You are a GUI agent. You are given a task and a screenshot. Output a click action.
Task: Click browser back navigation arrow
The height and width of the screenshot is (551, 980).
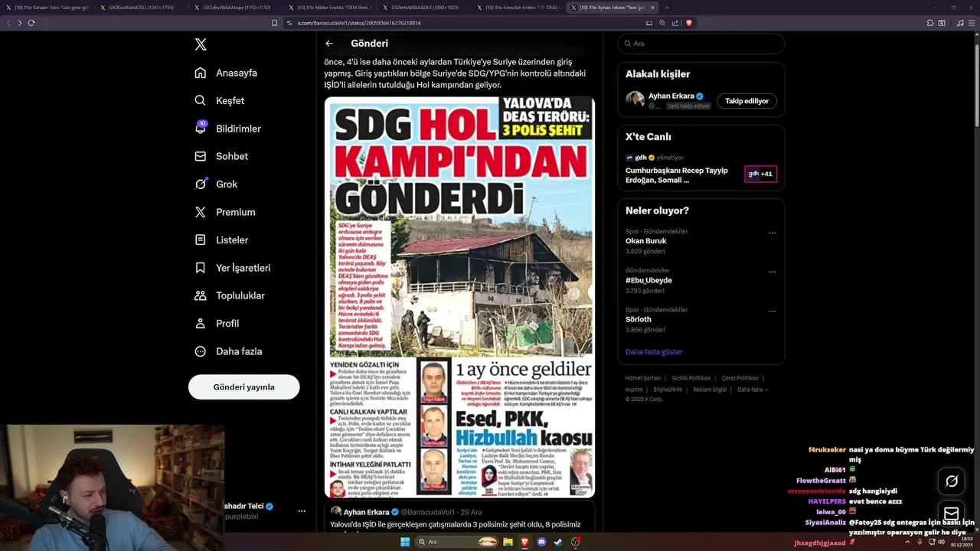pos(9,23)
